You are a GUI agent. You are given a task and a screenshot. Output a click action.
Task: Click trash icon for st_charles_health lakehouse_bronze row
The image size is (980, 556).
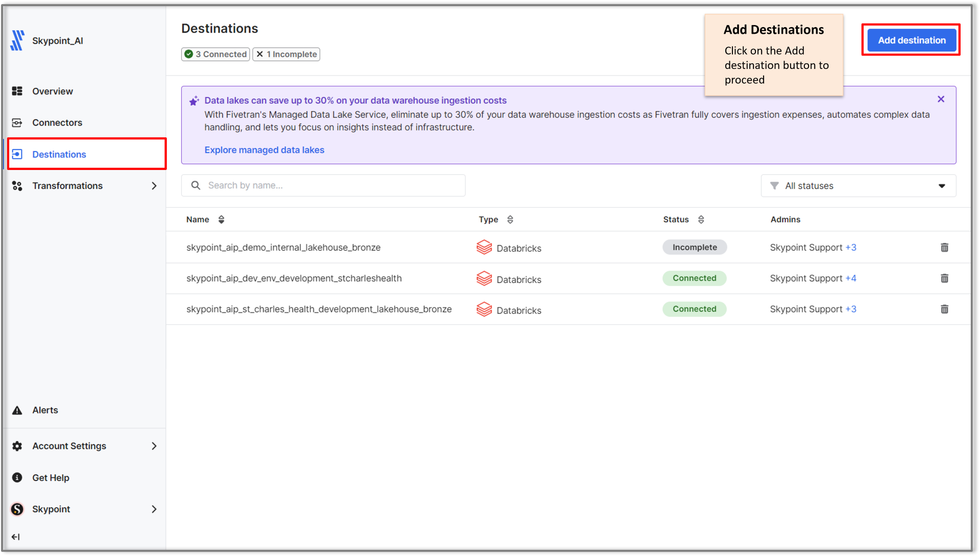944,309
